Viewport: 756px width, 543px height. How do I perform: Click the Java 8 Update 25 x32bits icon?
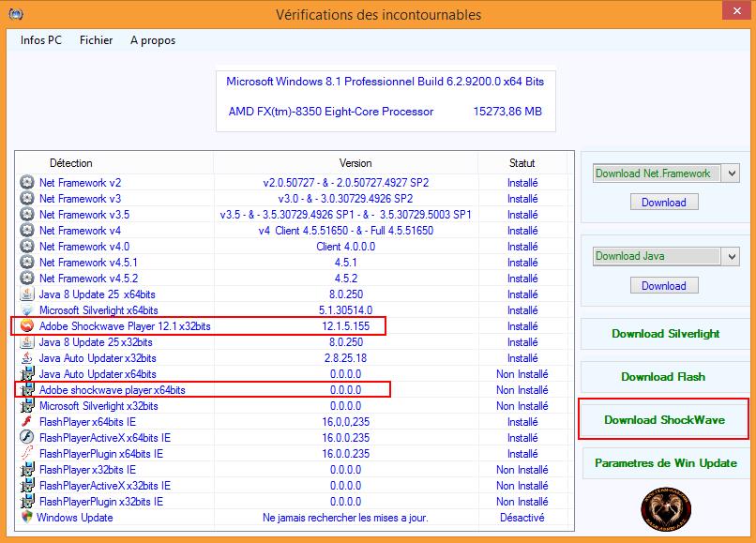tap(27, 342)
